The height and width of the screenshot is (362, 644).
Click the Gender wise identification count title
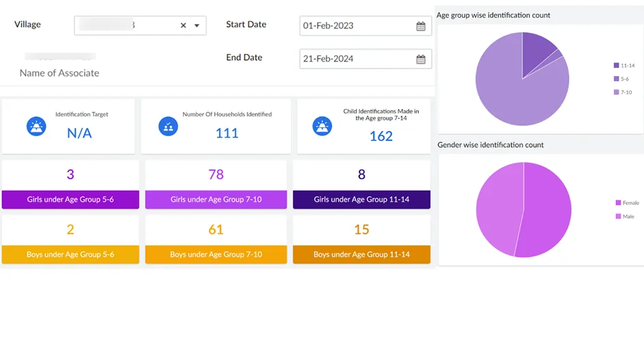491,144
